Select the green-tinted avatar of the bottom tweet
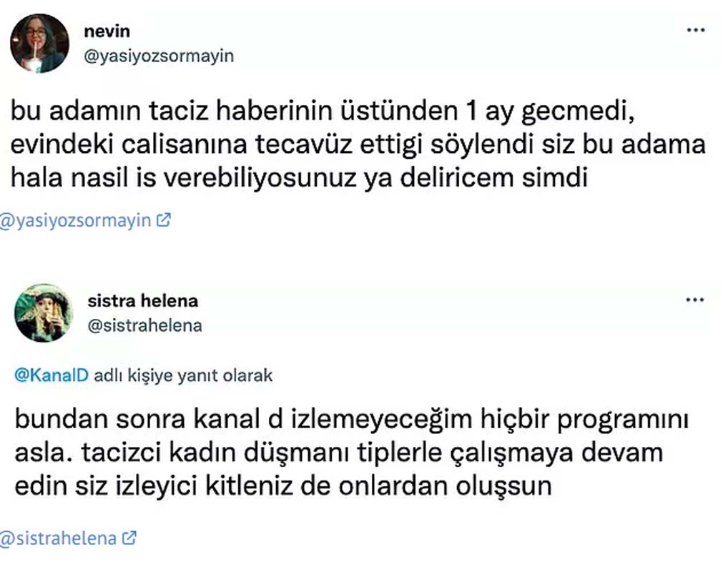This screenshot has width=728, height=572. [43, 312]
